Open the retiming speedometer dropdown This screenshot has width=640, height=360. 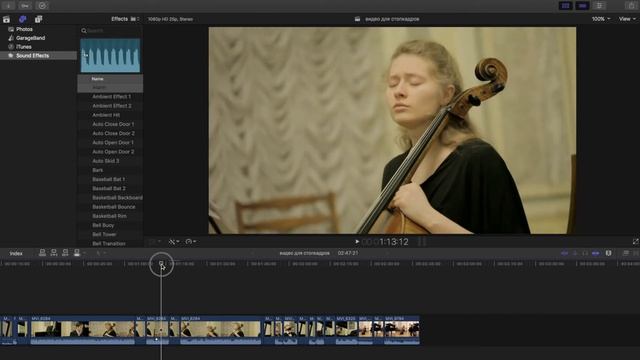pyautogui.click(x=190, y=242)
